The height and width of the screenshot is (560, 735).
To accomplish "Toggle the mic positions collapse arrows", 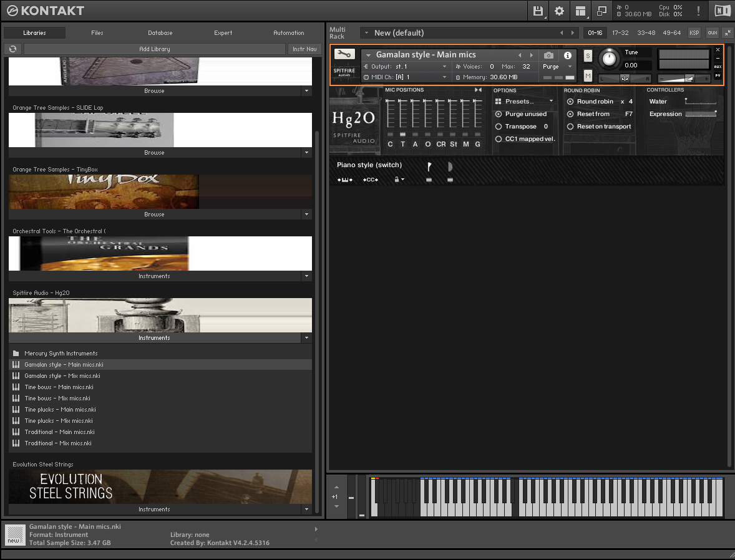I will click(478, 90).
